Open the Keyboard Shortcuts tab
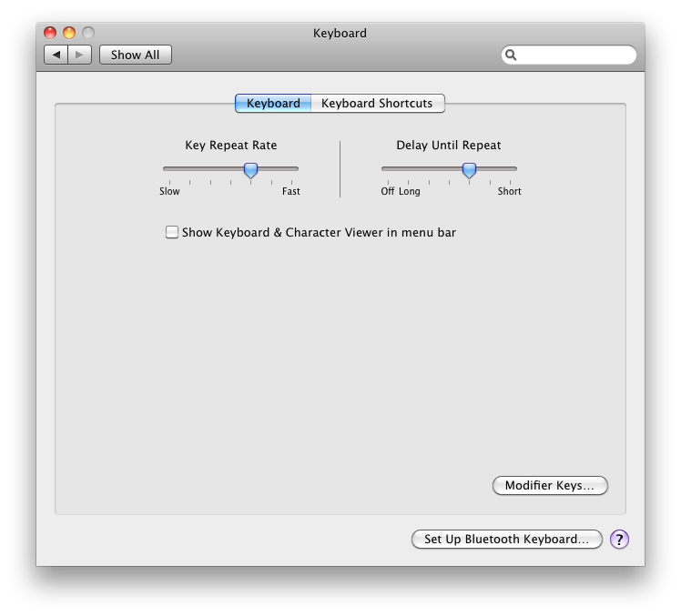 tap(378, 104)
